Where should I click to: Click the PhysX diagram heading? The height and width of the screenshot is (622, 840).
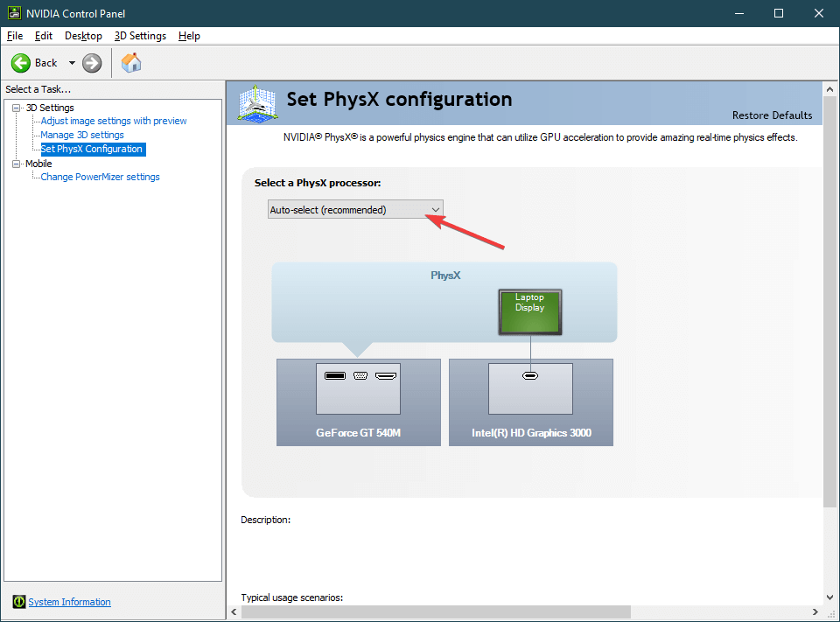[445, 276]
